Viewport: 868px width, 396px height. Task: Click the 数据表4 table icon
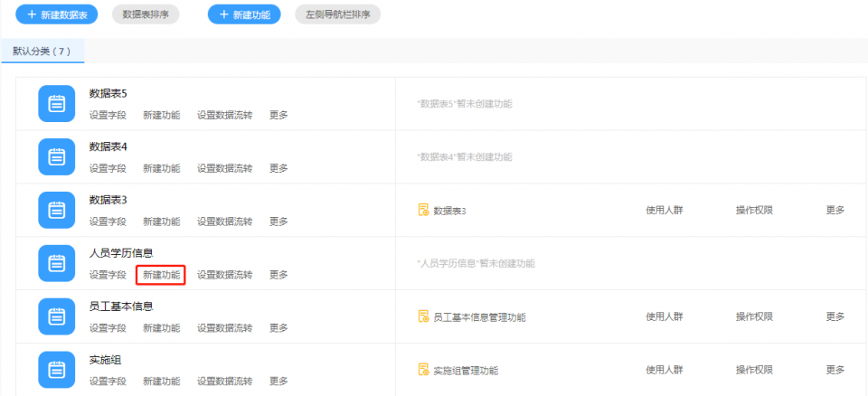pos(56,156)
